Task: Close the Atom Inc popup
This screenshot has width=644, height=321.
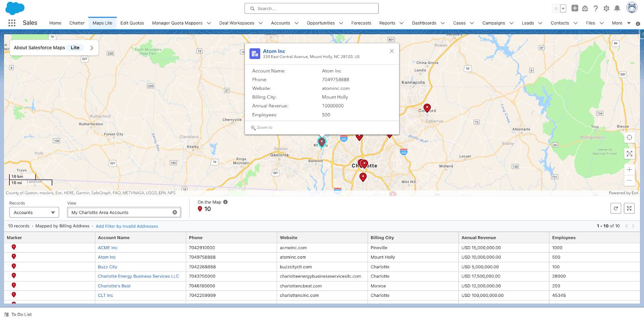Action: coord(392,51)
